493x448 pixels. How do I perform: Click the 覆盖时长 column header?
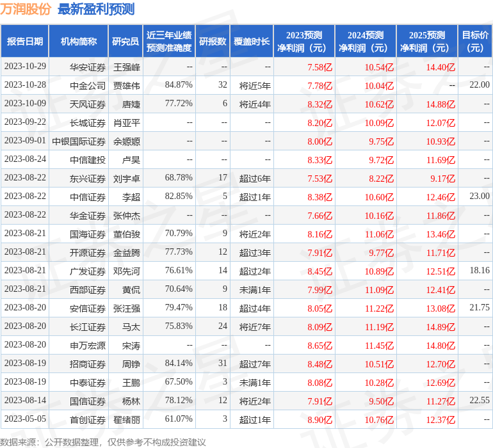pos(252,41)
